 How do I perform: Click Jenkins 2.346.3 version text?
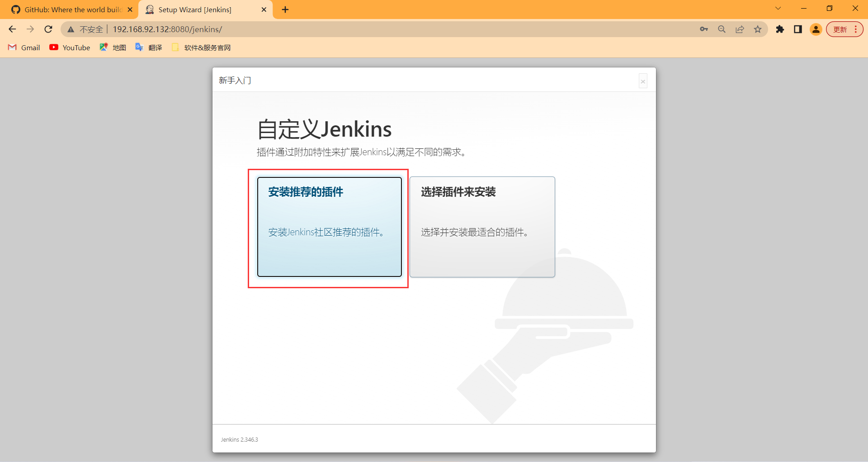pyautogui.click(x=239, y=439)
